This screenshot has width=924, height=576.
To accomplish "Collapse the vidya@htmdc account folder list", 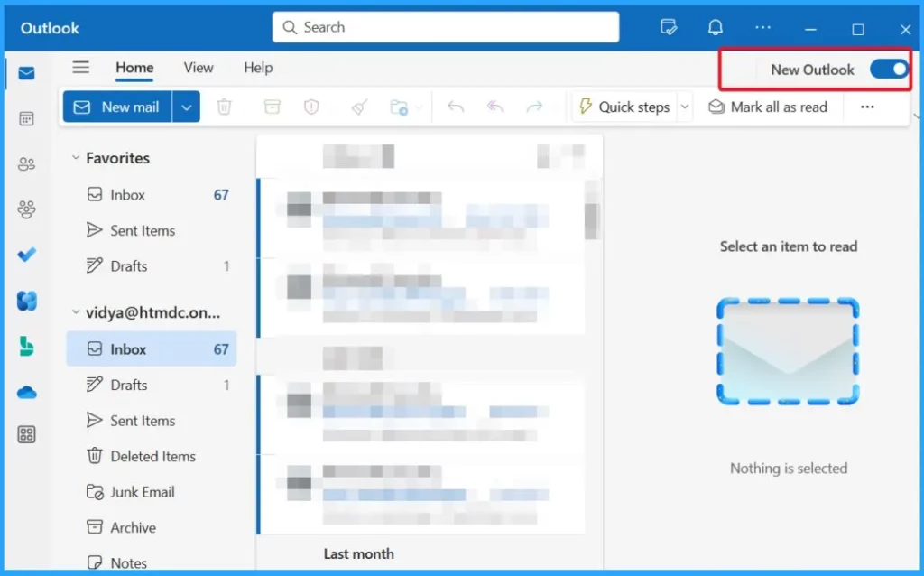I will [x=76, y=311].
